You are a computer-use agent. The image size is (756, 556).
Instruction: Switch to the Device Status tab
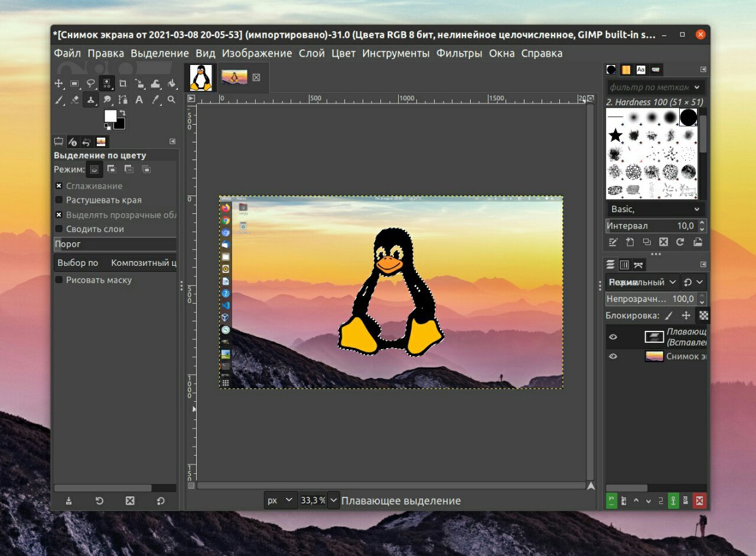[73, 141]
